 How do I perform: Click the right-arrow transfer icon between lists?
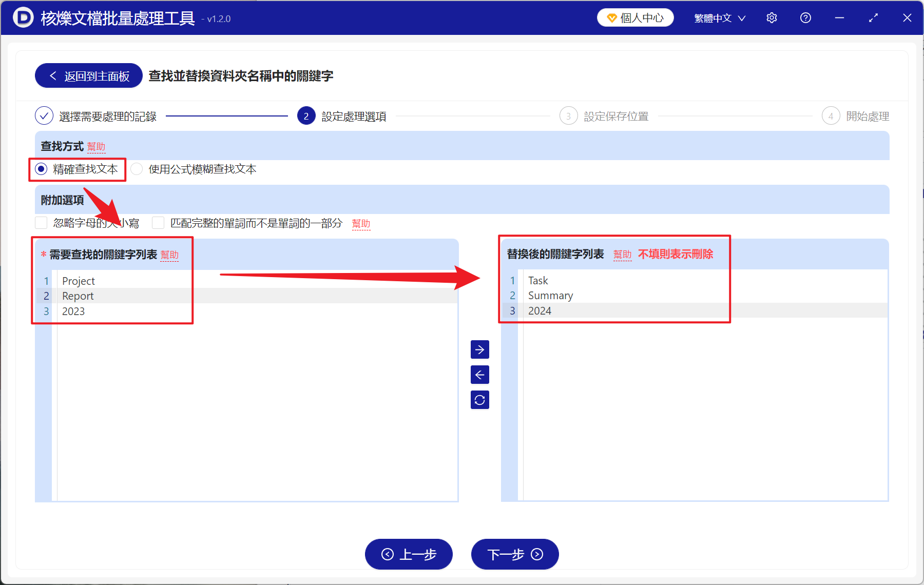pyautogui.click(x=479, y=349)
